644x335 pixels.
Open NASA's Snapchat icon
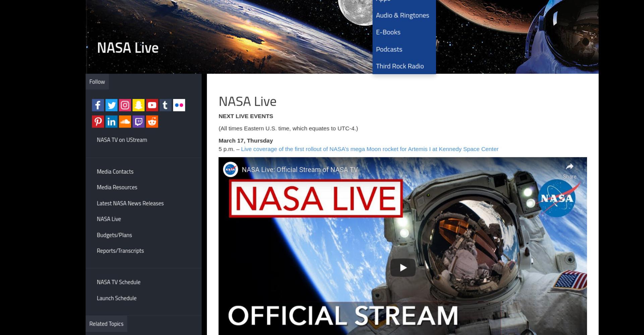pos(139,105)
